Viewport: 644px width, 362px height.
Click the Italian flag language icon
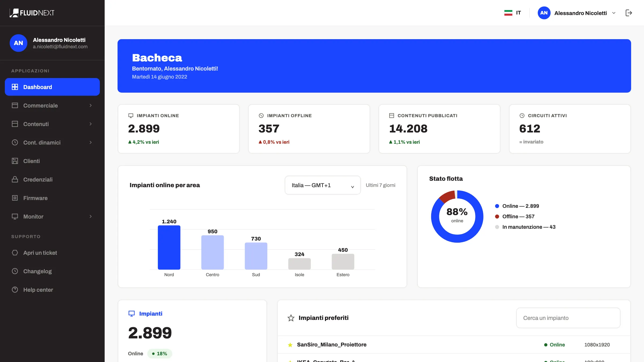click(x=508, y=13)
